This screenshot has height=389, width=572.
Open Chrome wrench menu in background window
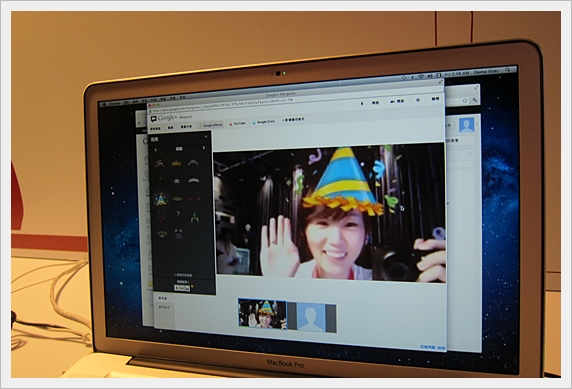point(474,99)
